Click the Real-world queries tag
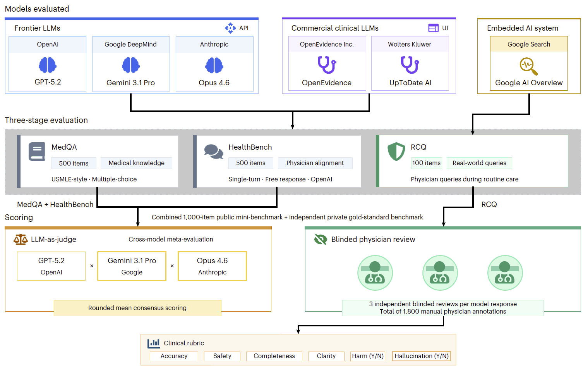 (x=479, y=163)
